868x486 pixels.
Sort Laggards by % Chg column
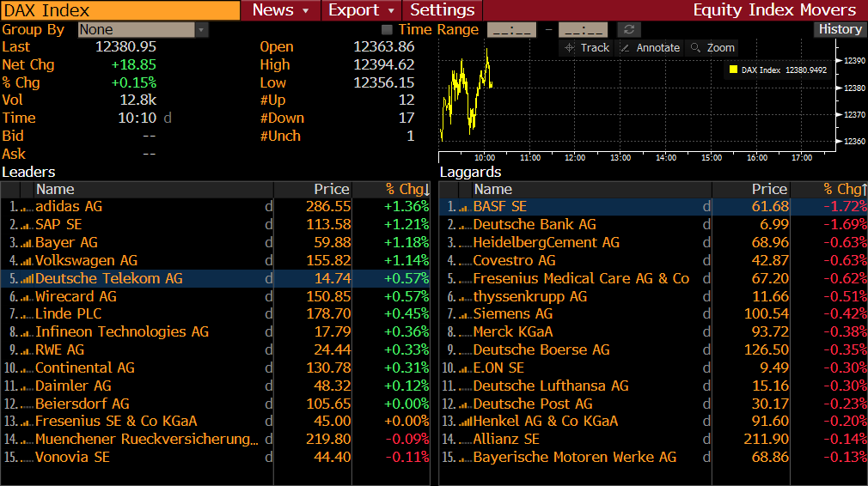[840, 189]
